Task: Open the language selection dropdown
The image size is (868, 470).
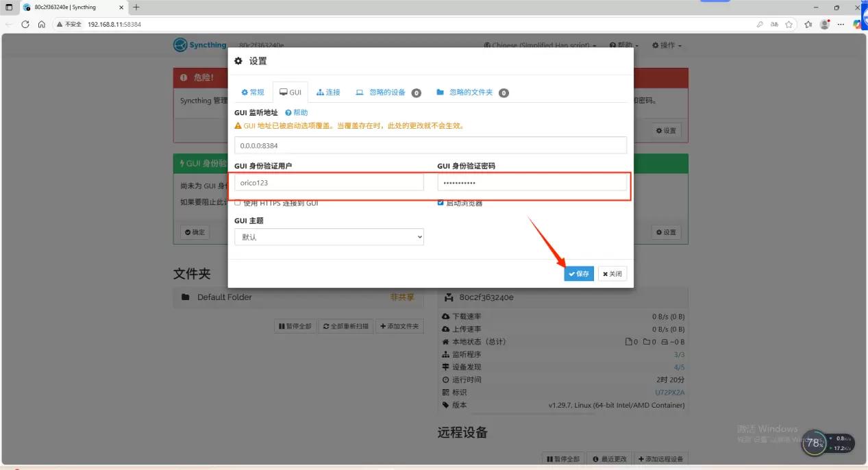Action: pyautogui.click(x=543, y=45)
